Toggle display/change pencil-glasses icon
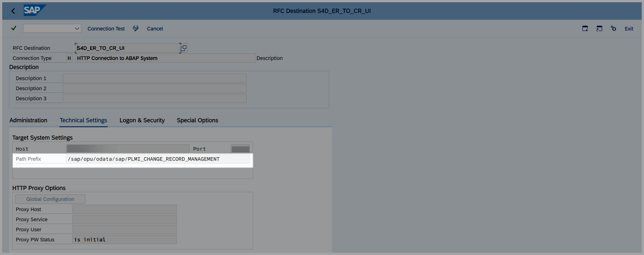 [x=136, y=28]
